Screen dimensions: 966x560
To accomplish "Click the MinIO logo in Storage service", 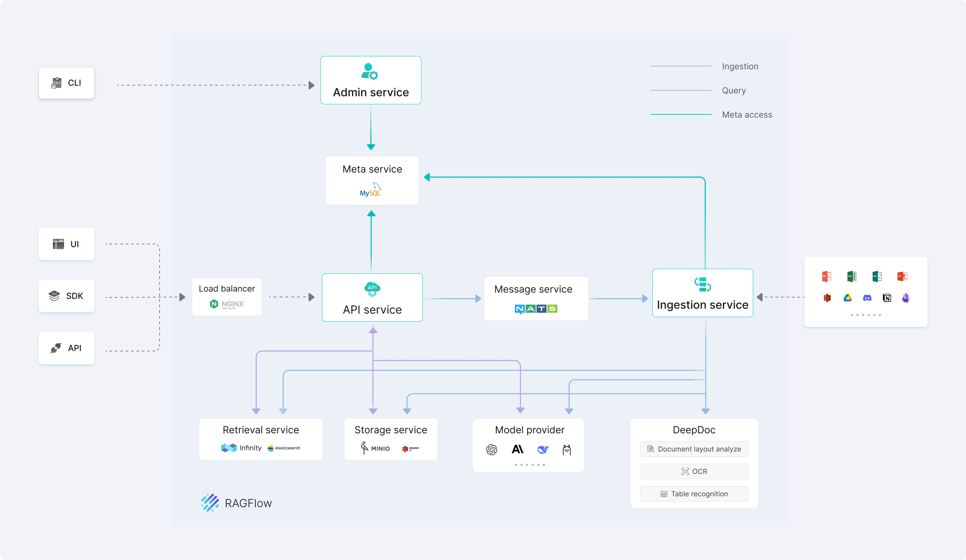I will coord(375,448).
